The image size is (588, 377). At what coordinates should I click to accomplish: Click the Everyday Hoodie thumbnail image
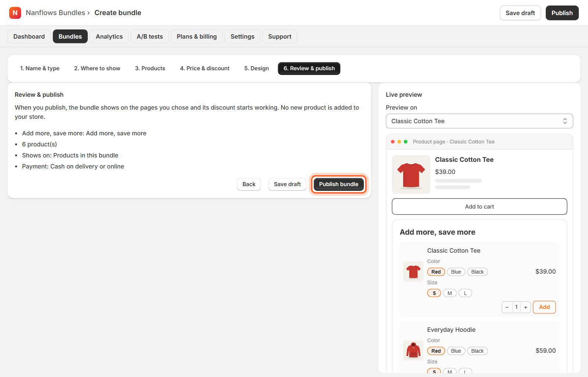(413, 351)
